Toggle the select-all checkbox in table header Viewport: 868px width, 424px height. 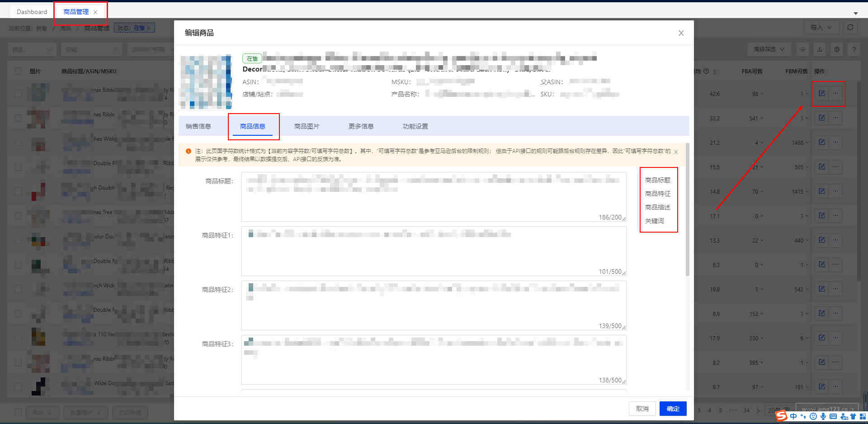(x=18, y=71)
